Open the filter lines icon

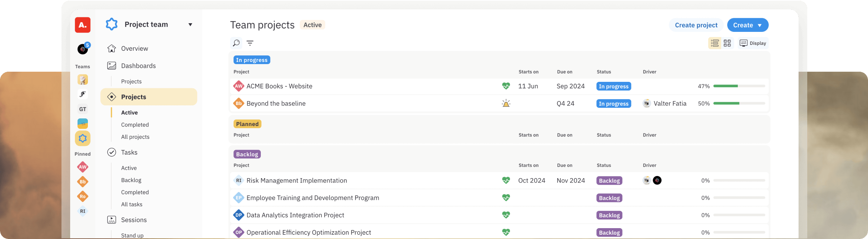[x=250, y=43]
